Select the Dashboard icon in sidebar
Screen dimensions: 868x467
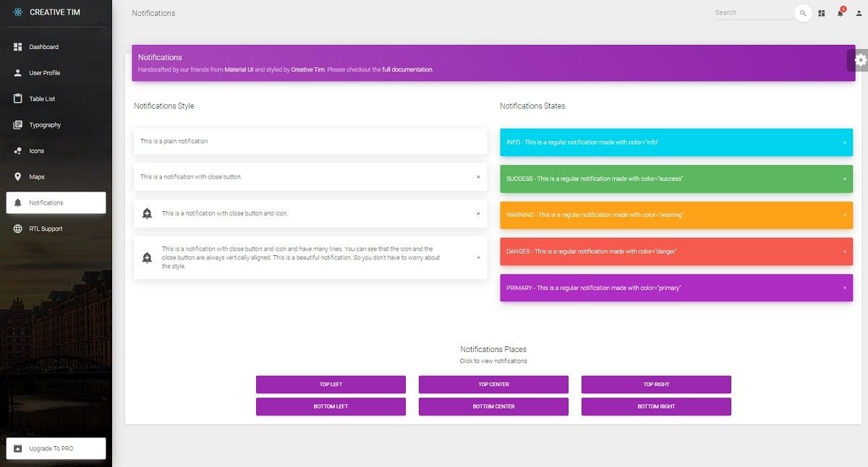17,47
